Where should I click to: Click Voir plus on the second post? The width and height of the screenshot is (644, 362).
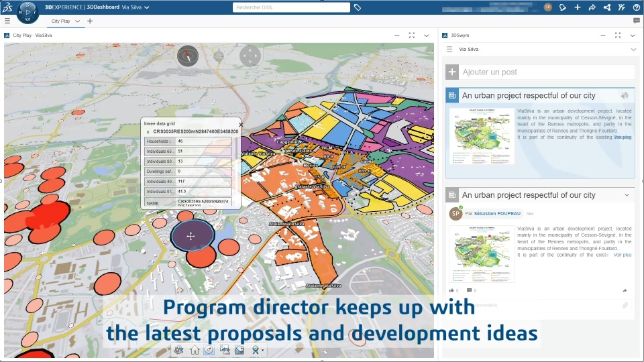coord(623,255)
